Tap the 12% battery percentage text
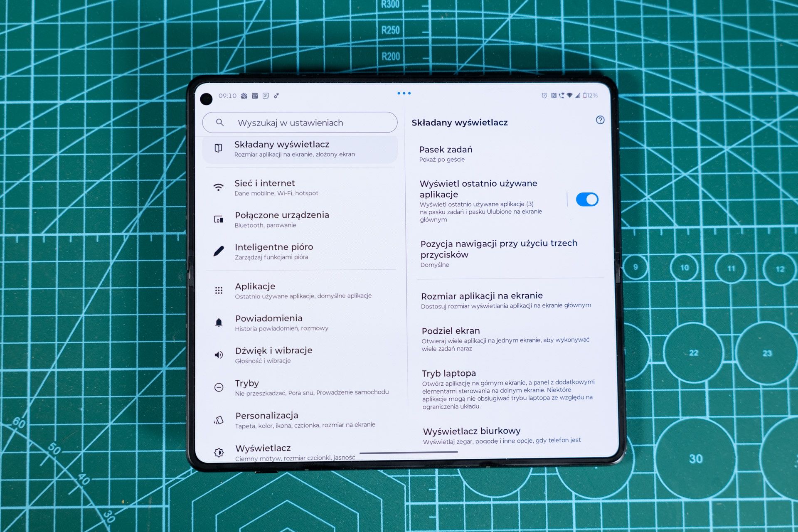 (593, 96)
